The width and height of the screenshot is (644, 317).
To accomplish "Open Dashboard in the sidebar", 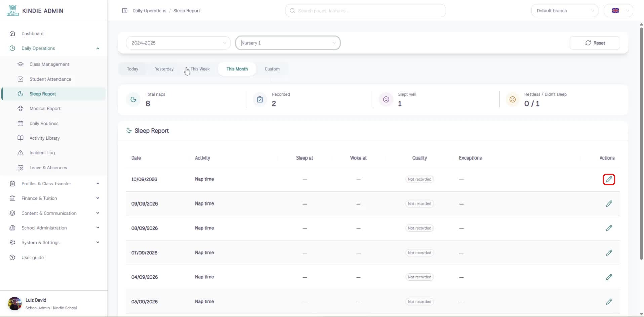I will (32, 34).
